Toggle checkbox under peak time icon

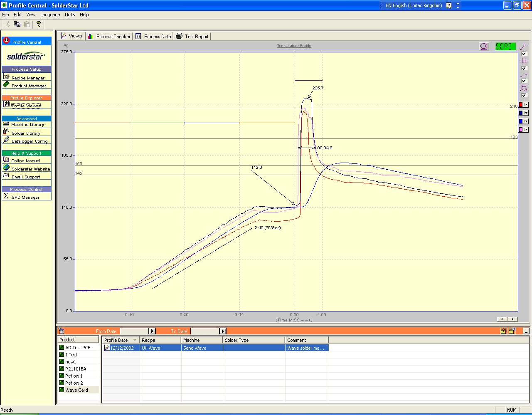pyautogui.click(x=524, y=95)
